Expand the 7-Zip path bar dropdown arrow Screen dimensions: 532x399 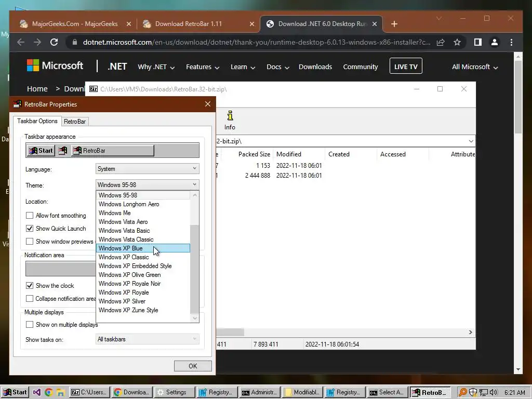coord(471,141)
